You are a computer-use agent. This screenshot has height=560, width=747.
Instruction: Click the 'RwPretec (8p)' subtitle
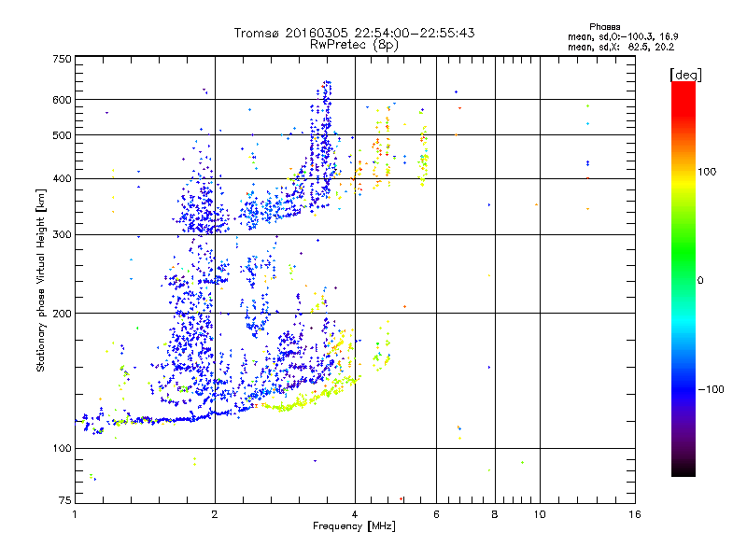point(354,45)
